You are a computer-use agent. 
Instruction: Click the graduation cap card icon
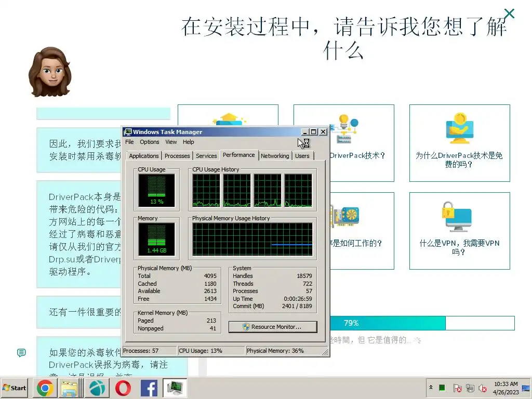(229, 119)
